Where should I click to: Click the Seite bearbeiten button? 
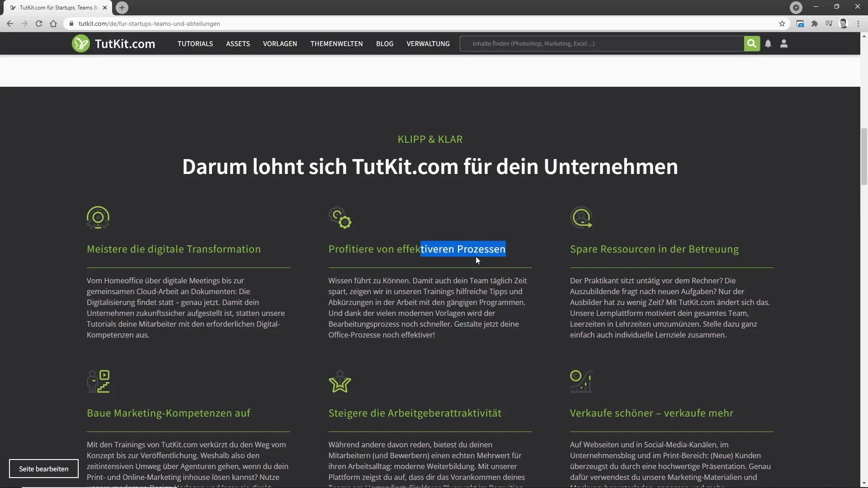click(x=44, y=469)
